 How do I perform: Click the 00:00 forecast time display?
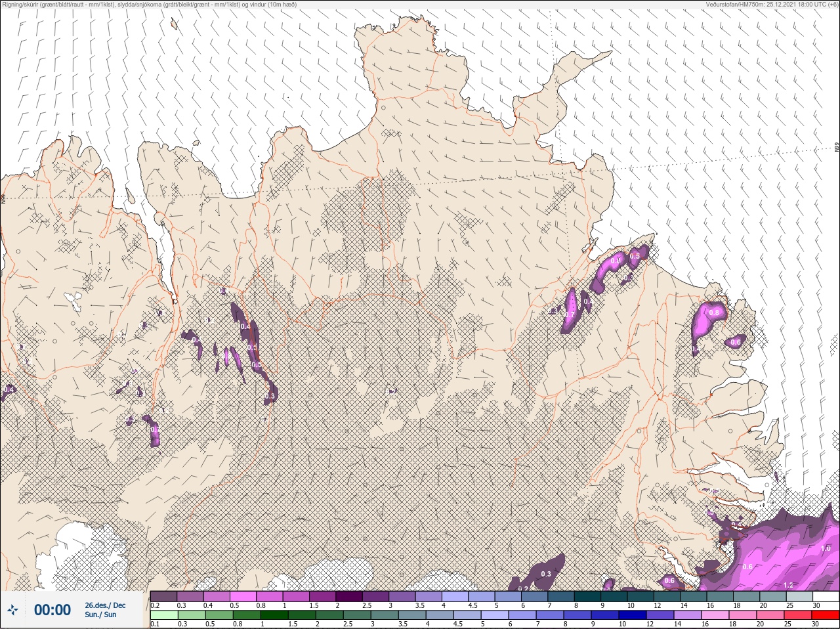click(x=52, y=610)
